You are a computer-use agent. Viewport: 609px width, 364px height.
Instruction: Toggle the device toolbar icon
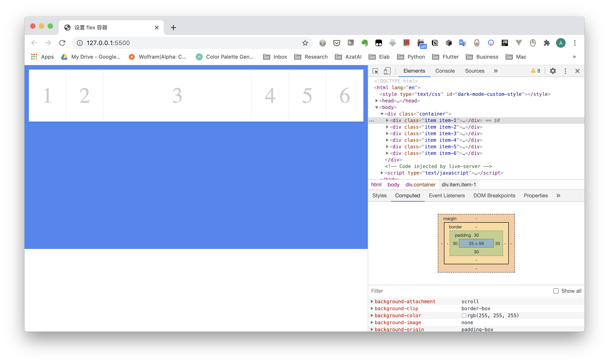(387, 71)
